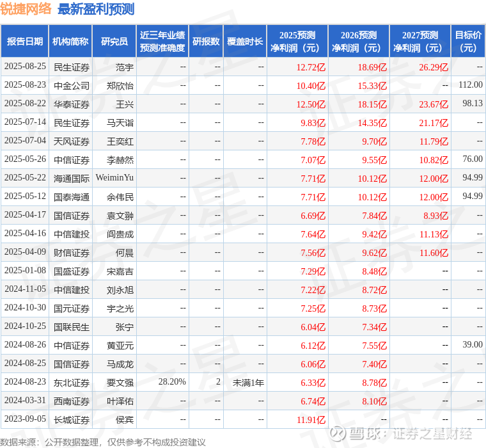
Task: Click the 28.20% accuracy value
Action: tap(172, 381)
